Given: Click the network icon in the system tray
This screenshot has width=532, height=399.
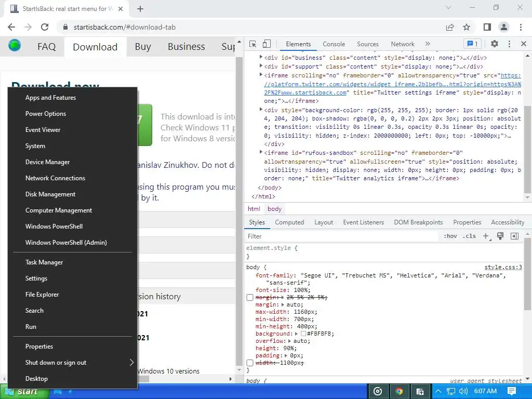Looking at the screenshot, I should [x=451, y=392].
